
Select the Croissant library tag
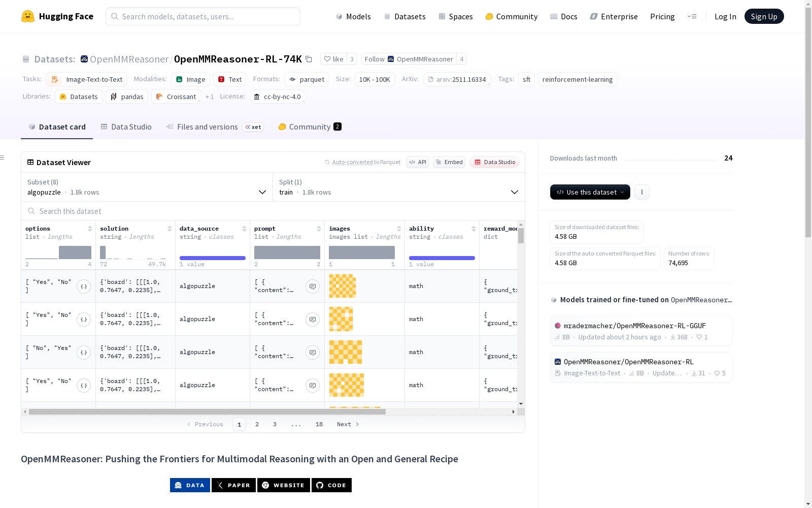[x=176, y=97]
